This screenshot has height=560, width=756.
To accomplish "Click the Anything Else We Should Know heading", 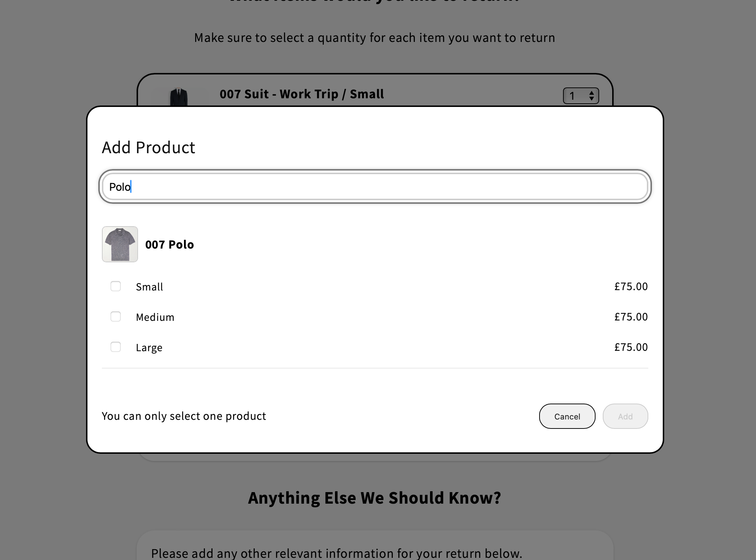I will tap(375, 497).
